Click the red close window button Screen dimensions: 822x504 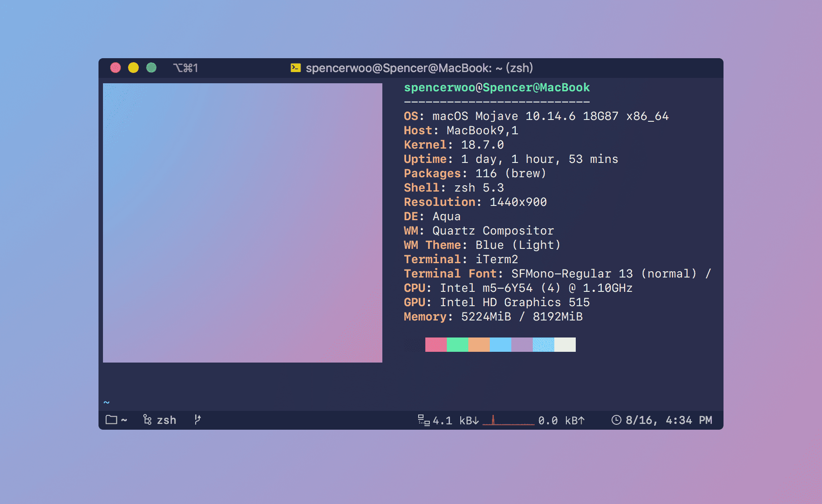pos(116,68)
